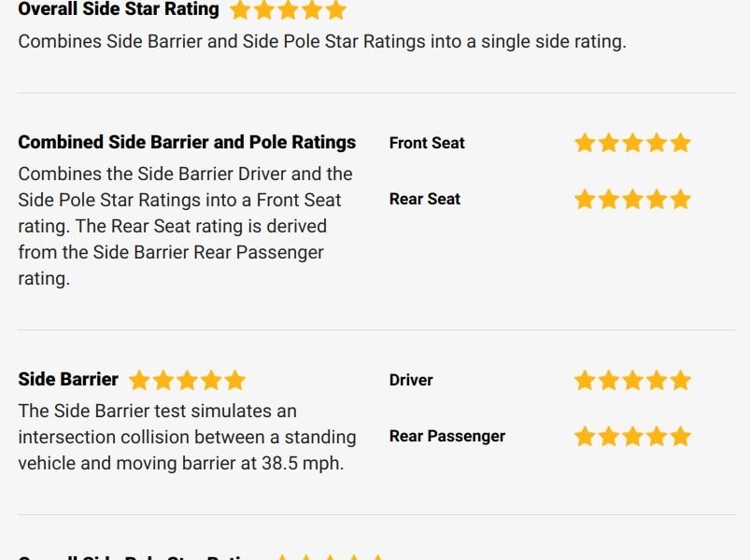Viewport: 750px width, 560px height.
Task: Click the Driver label
Action: tap(411, 381)
